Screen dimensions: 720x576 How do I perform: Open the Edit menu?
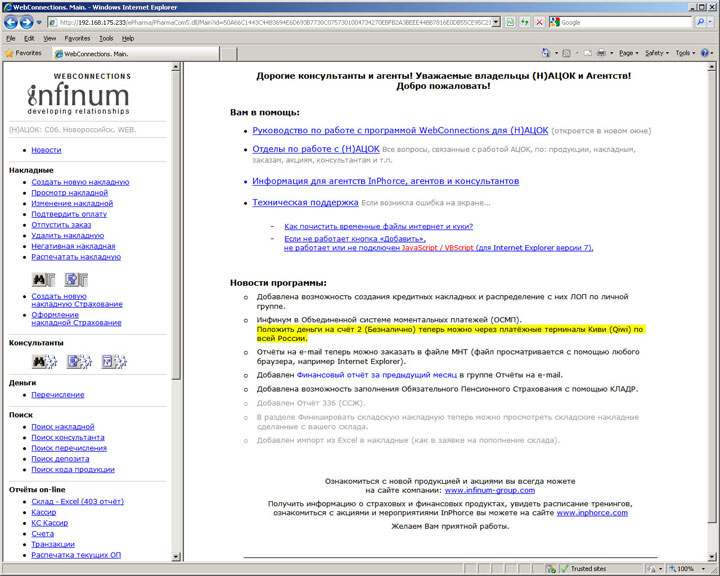point(29,39)
